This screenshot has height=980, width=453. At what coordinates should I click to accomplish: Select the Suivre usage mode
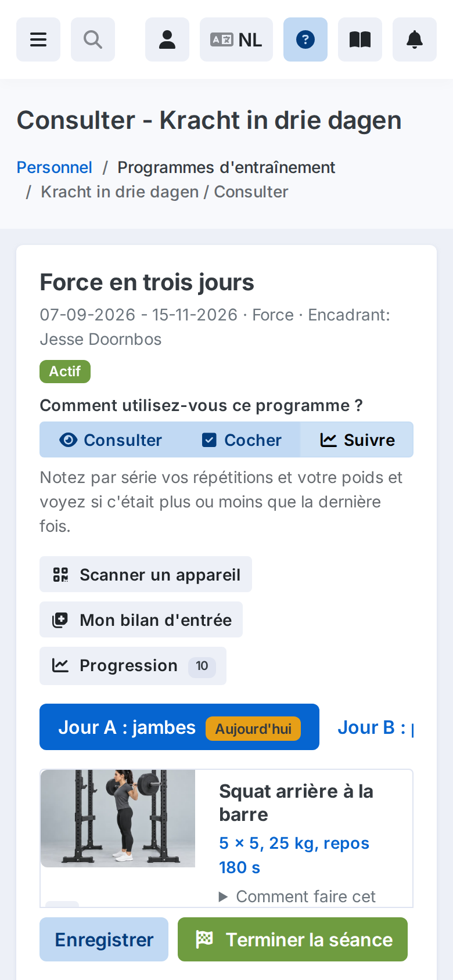(357, 440)
